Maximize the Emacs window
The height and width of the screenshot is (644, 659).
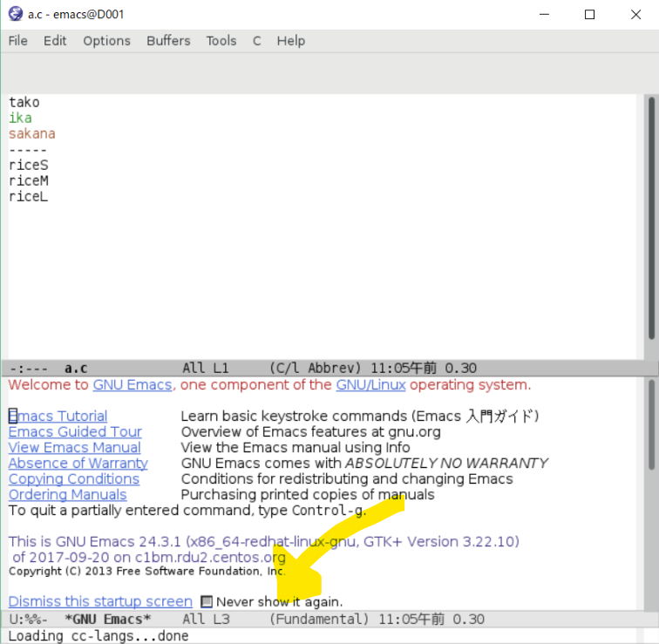coord(589,15)
